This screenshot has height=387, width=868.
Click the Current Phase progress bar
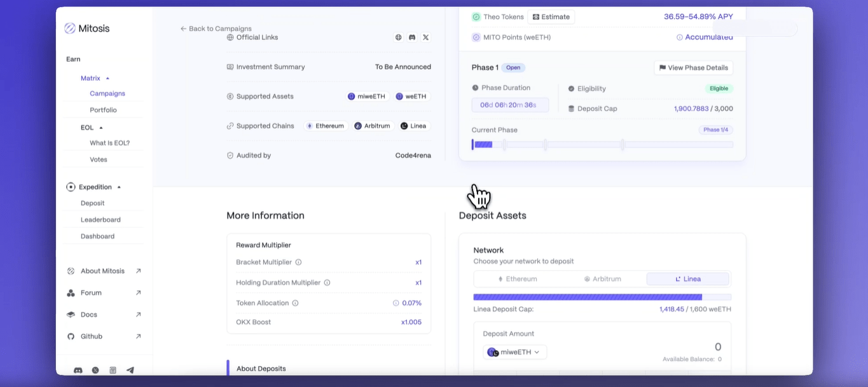click(x=602, y=145)
